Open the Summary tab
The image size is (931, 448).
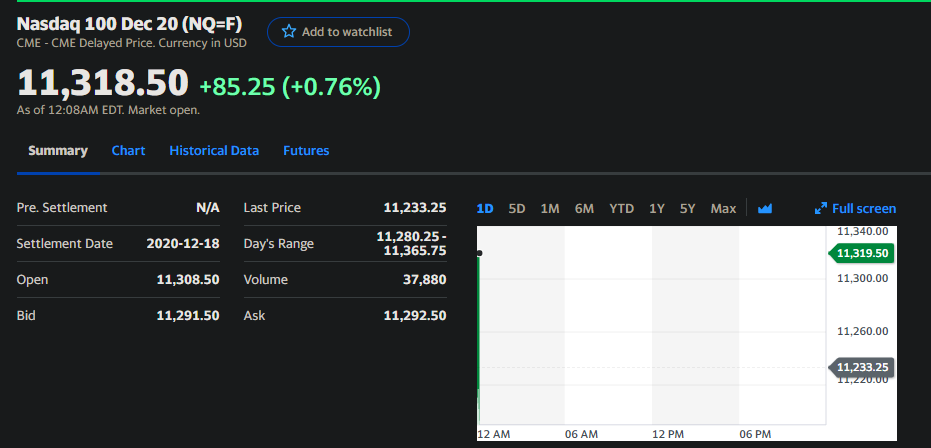(x=58, y=151)
